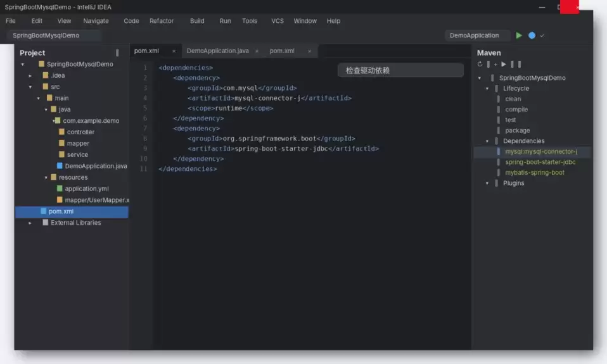Click the Project panel options icon
607x364 pixels.
click(117, 53)
